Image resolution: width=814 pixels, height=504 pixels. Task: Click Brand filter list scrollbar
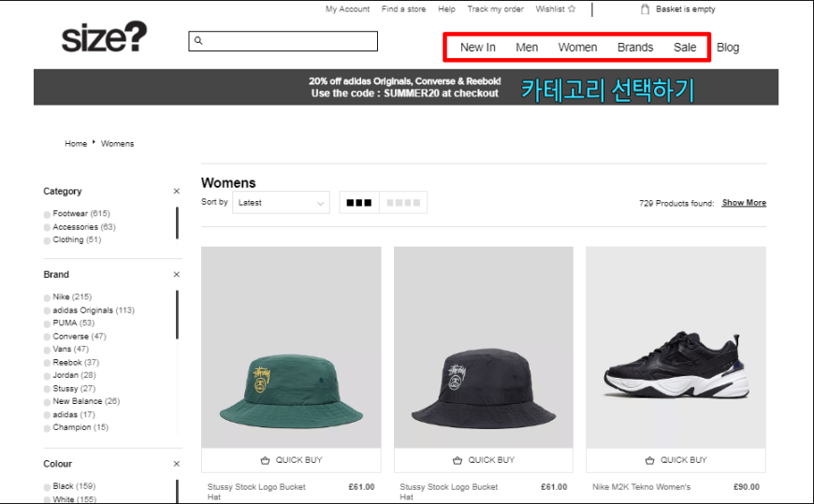(177, 314)
